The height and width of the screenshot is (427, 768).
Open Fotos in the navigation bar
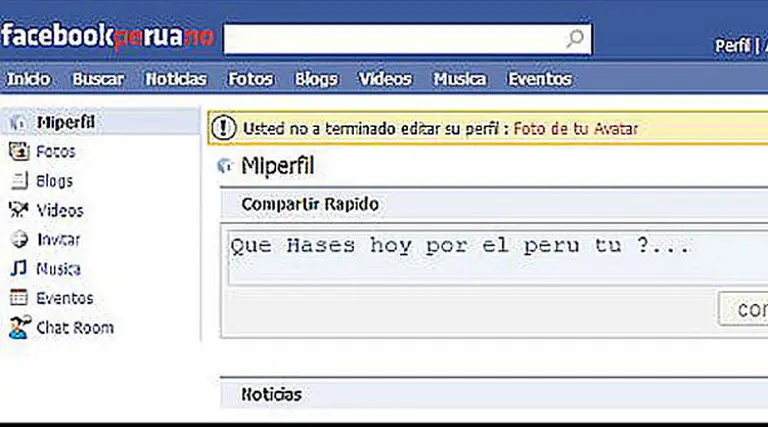pyautogui.click(x=251, y=79)
